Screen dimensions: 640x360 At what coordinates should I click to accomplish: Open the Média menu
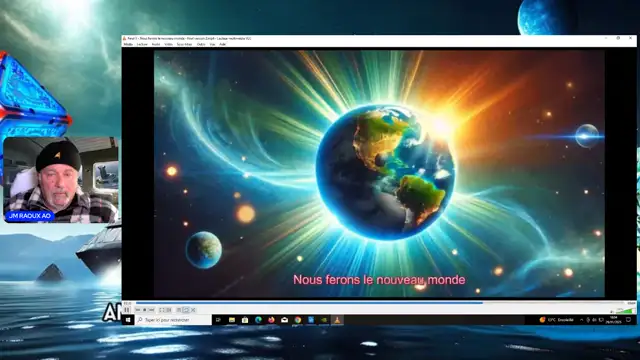click(x=128, y=44)
